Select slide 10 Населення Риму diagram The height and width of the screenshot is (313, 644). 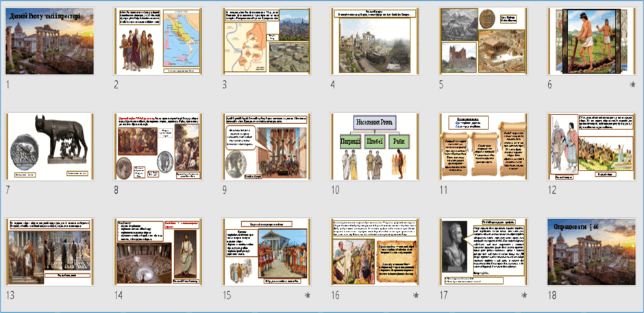click(375, 147)
